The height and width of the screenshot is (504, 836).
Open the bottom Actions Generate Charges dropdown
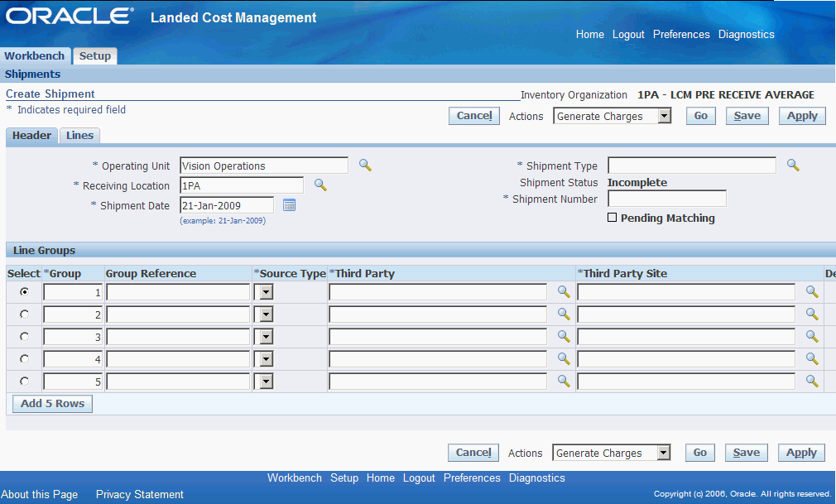pyautogui.click(x=611, y=453)
